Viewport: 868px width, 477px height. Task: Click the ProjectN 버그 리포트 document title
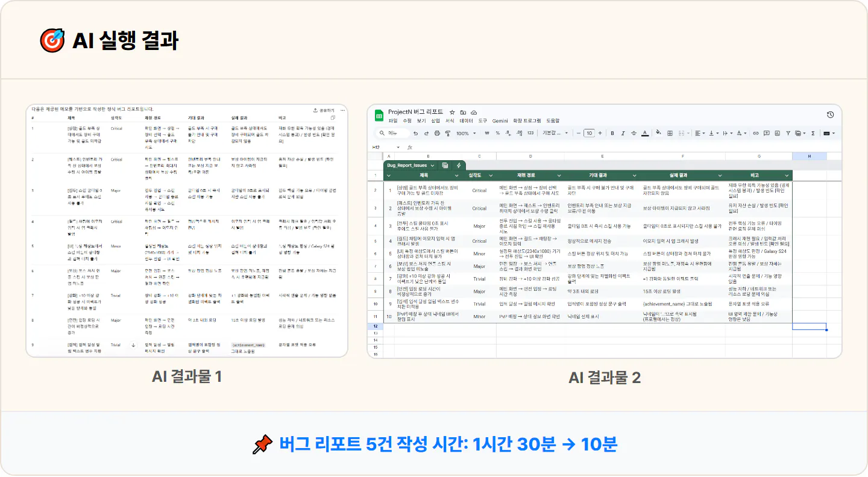[x=415, y=113]
